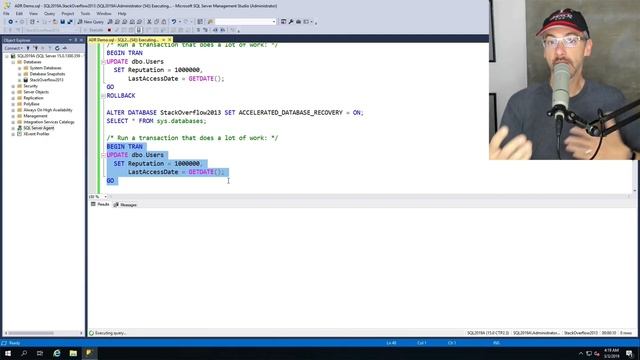Toggle auto-hide pin on Object Explorer
Screen dimensions: 640x360
pos(76,40)
